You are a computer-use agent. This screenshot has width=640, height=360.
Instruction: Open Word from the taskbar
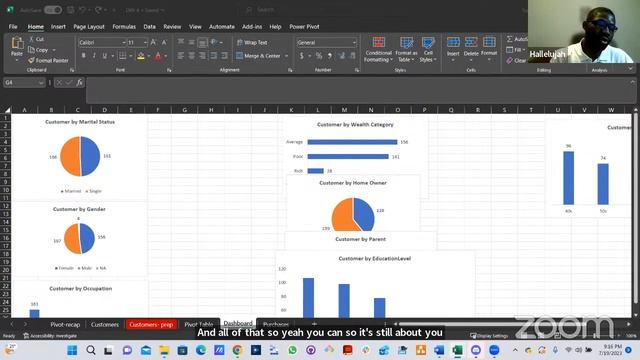pos(439,350)
